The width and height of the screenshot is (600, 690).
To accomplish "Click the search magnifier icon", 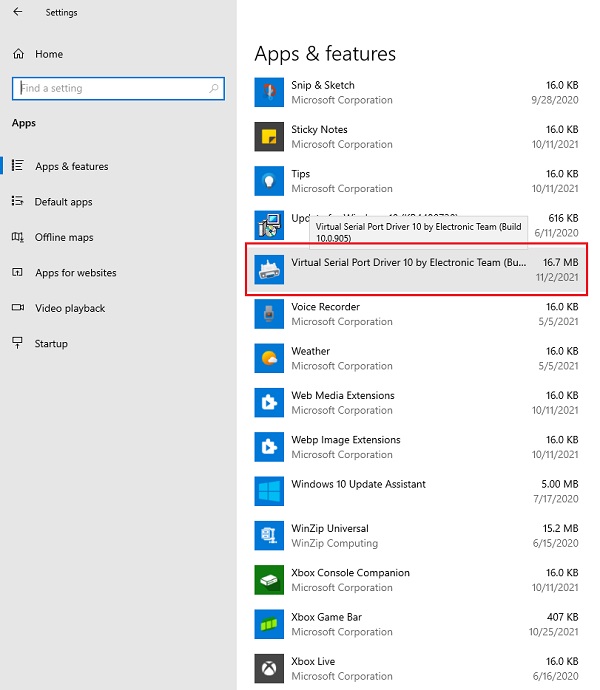I will tap(213, 88).
